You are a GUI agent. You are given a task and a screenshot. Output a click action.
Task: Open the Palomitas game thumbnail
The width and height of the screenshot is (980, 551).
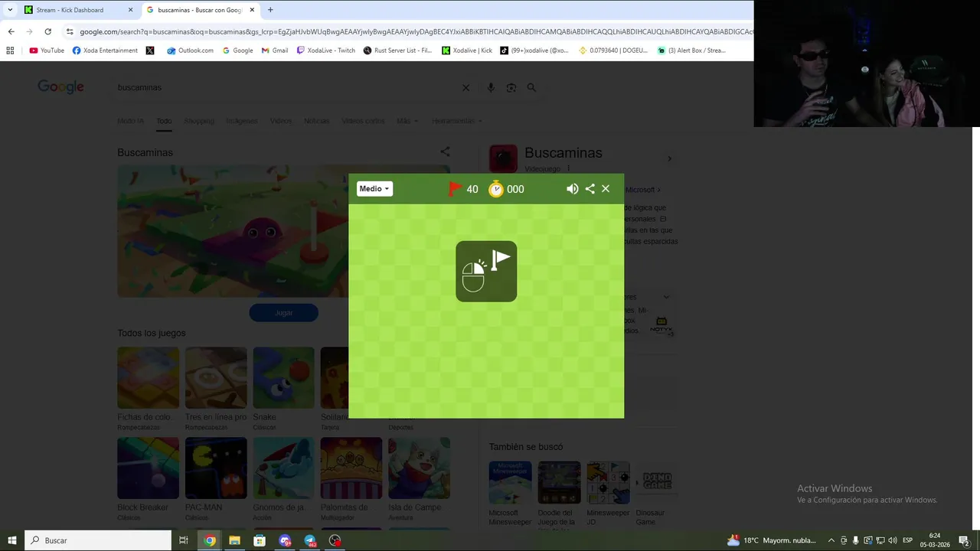351,468
